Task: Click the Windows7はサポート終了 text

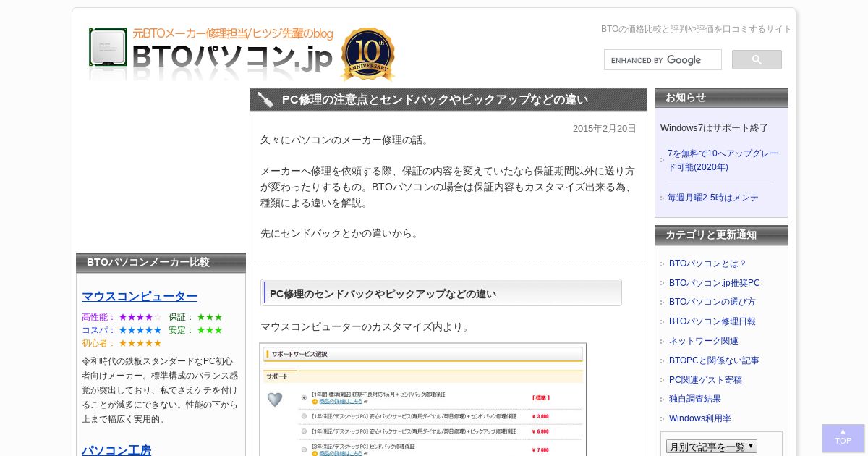Action: click(715, 128)
